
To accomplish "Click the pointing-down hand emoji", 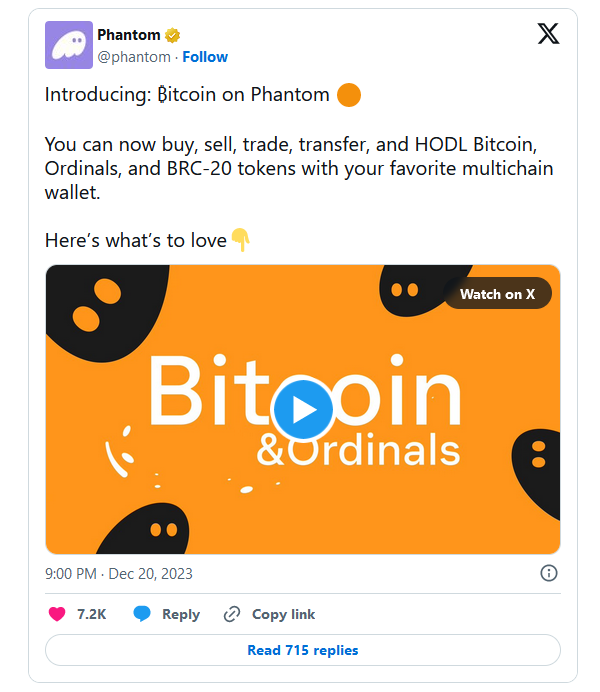I will (240, 240).
